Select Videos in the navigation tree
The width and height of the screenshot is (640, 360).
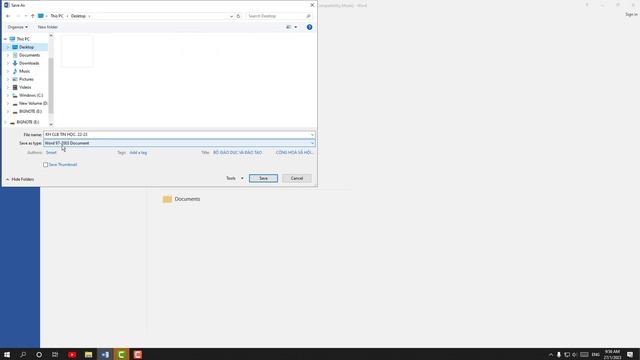pos(25,87)
